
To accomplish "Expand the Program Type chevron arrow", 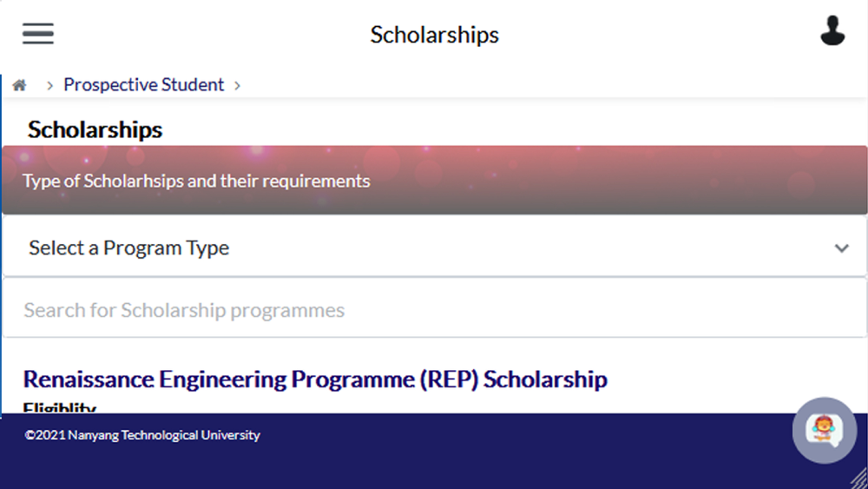I will click(x=841, y=248).
